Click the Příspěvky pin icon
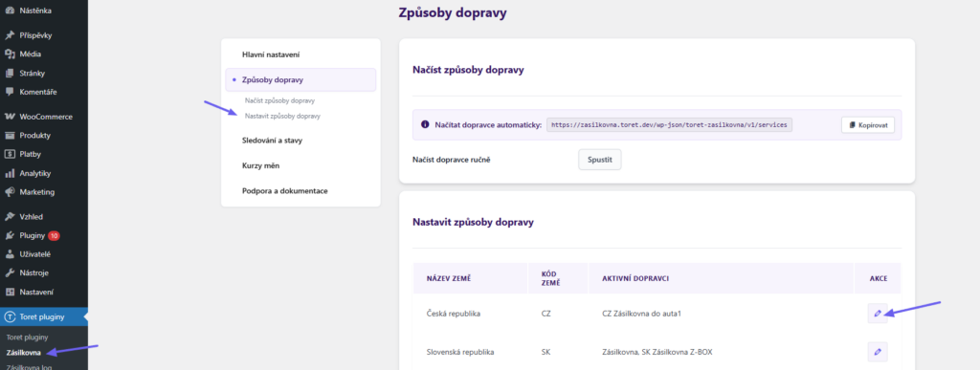Screen dimensions: 980x370 click(x=10, y=35)
